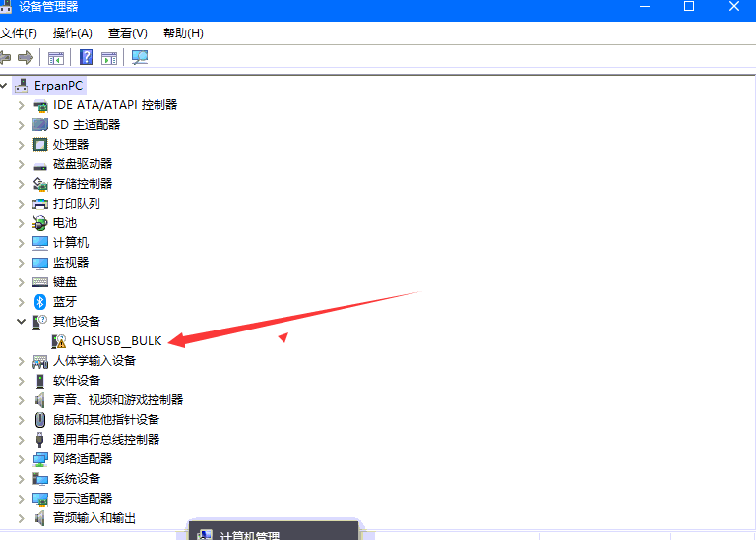Expand the 磁盘驱动器 node

22,164
